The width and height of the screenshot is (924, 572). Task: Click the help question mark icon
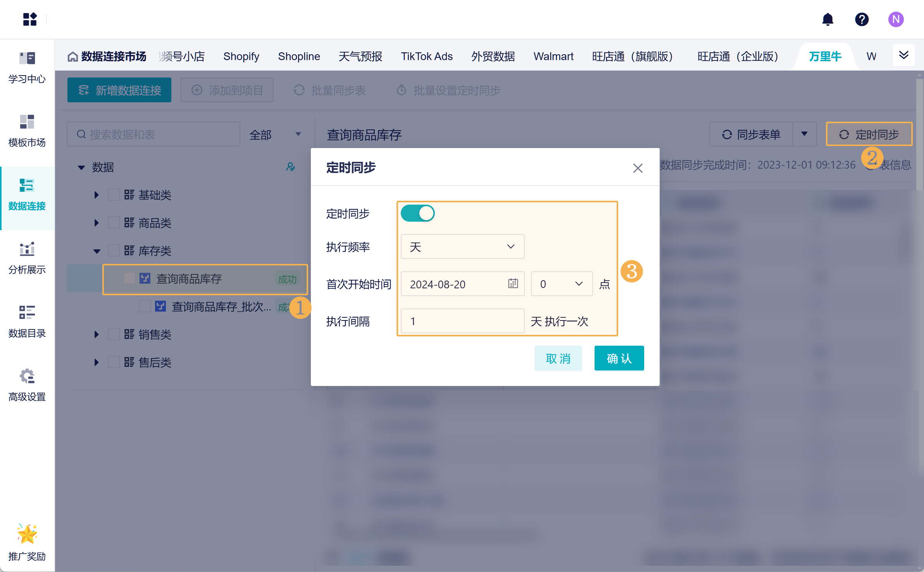click(x=862, y=19)
